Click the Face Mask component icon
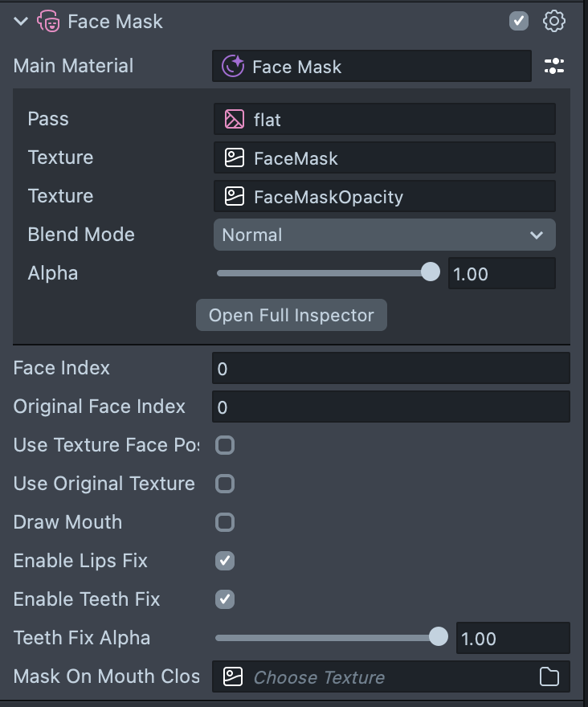This screenshot has height=707, width=588. point(48,22)
